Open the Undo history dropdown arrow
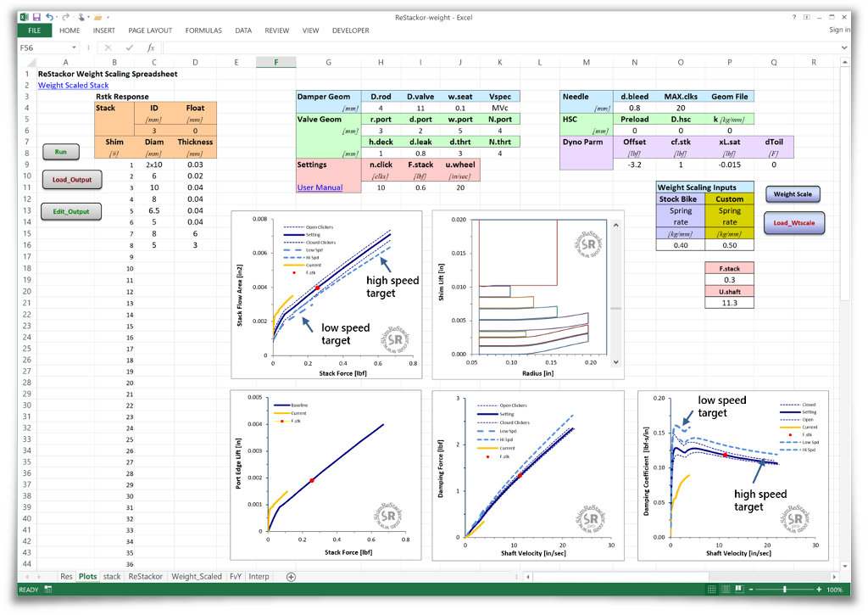Viewport: 868px width, 615px height. click(x=57, y=17)
